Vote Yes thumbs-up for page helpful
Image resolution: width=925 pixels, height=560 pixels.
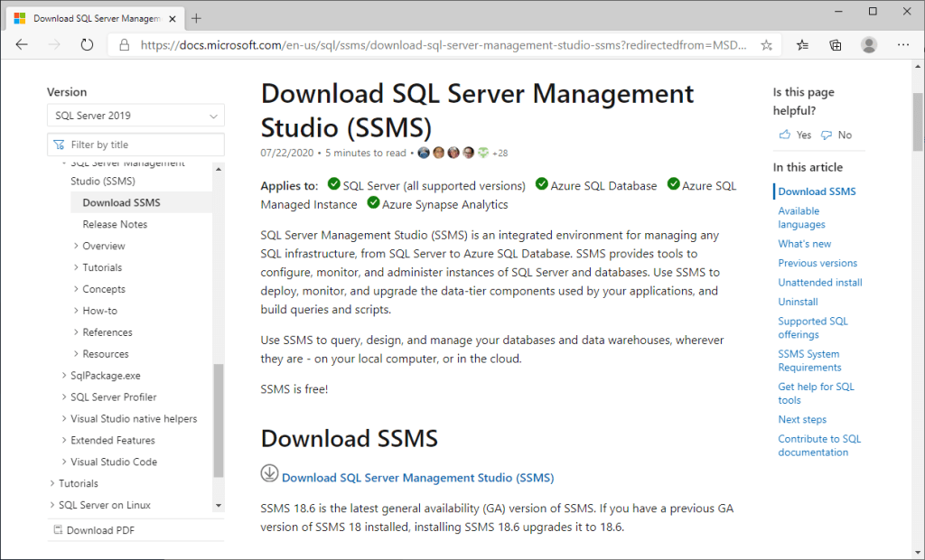795,135
